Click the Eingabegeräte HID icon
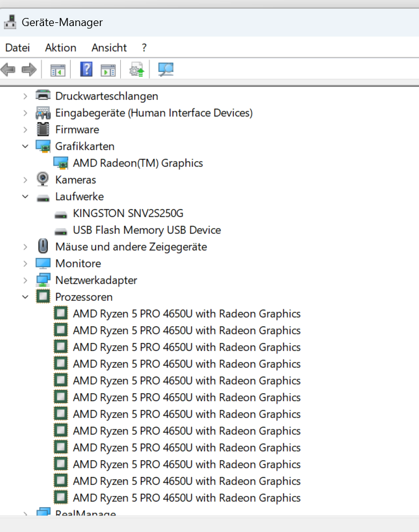Viewport: 419px width, 532px height. [x=43, y=113]
